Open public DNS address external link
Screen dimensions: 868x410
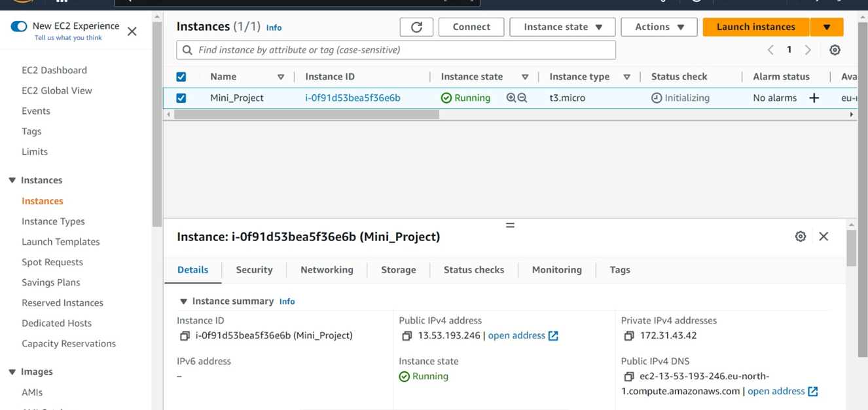(x=783, y=391)
